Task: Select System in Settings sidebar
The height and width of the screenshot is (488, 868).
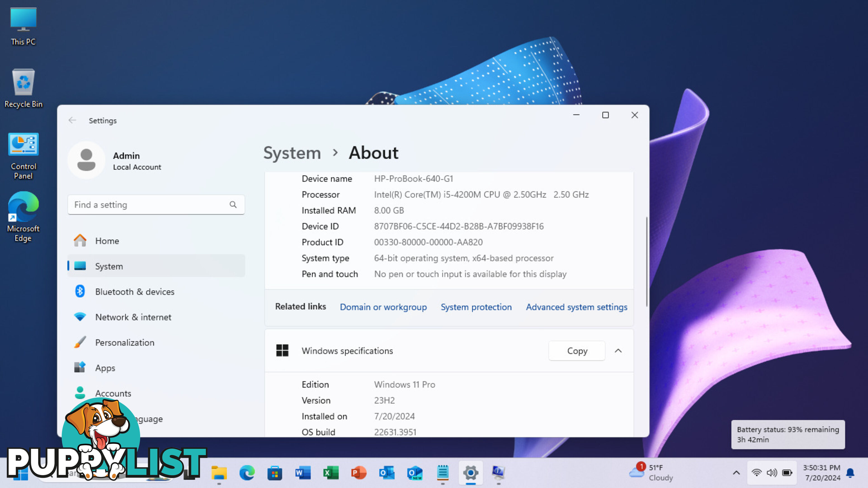Action: pos(156,266)
